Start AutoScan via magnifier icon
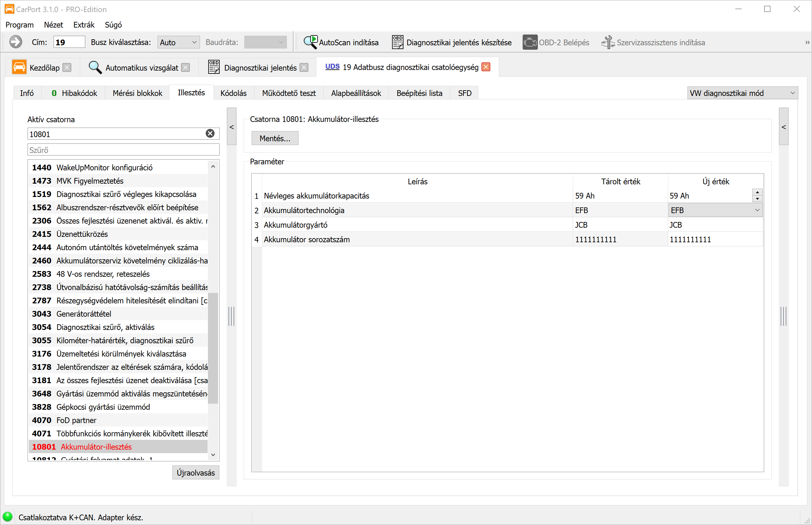 [311, 42]
